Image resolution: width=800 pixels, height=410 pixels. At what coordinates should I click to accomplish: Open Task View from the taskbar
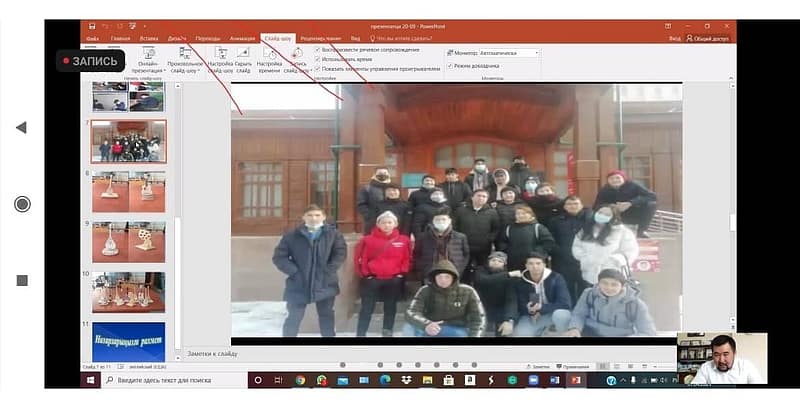pyautogui.click(x=279, y=380)
